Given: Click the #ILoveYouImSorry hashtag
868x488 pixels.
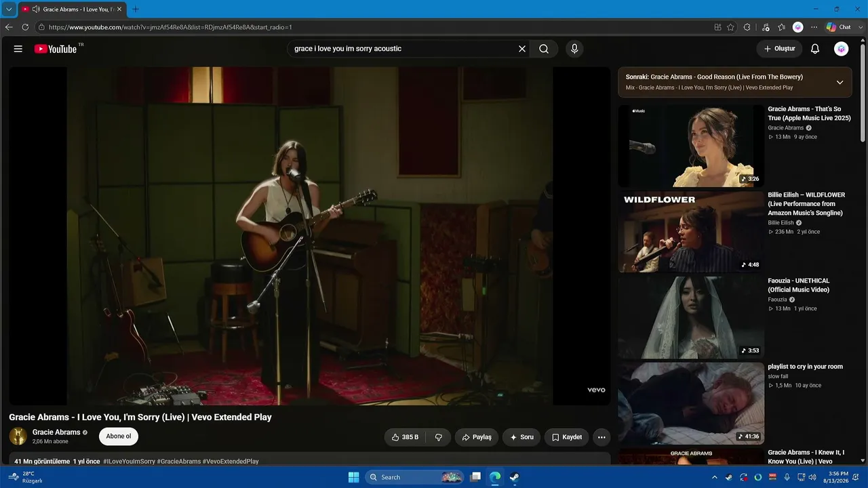Looking at the screenshot, I should click(129, 462).
